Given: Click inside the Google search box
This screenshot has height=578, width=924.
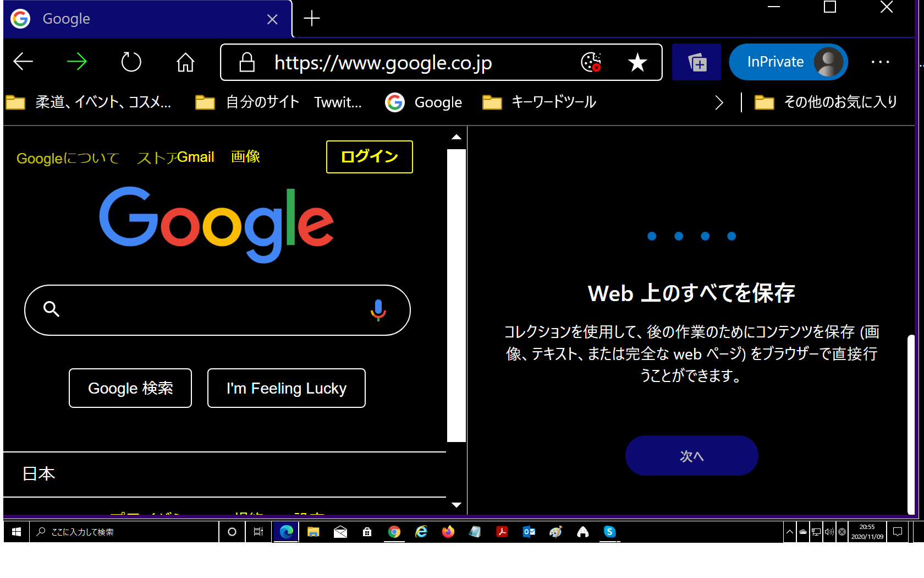Looking at the screenshot, I should click(x=217, y=310).
